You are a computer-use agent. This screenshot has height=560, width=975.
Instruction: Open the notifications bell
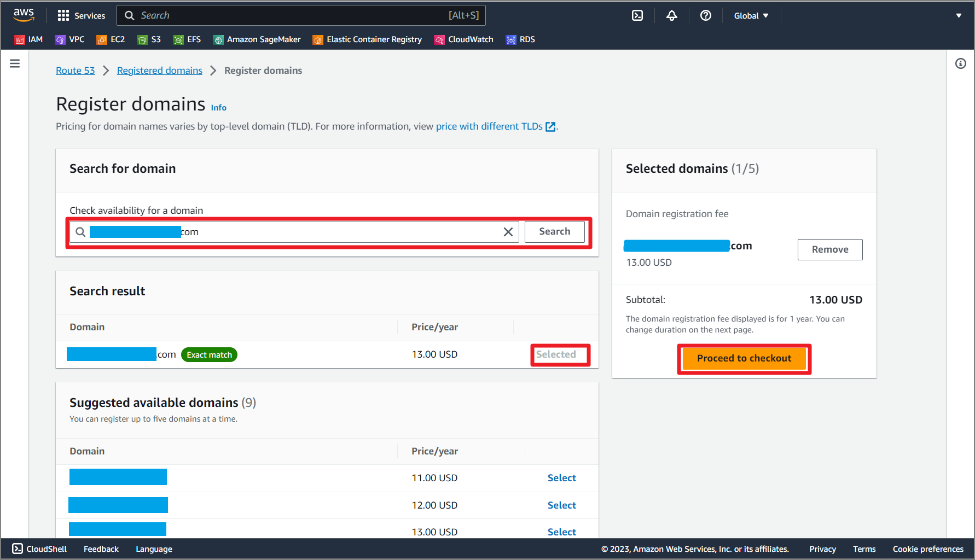coord(672,15)
